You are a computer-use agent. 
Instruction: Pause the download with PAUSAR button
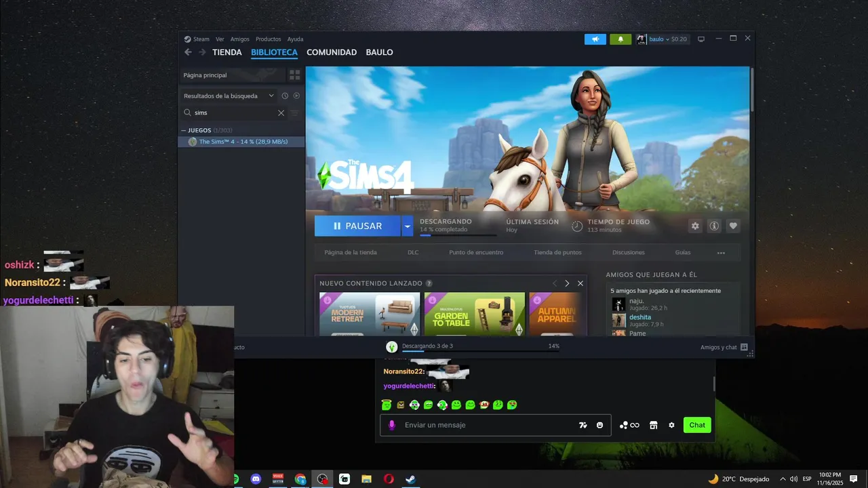pos(357,226)
